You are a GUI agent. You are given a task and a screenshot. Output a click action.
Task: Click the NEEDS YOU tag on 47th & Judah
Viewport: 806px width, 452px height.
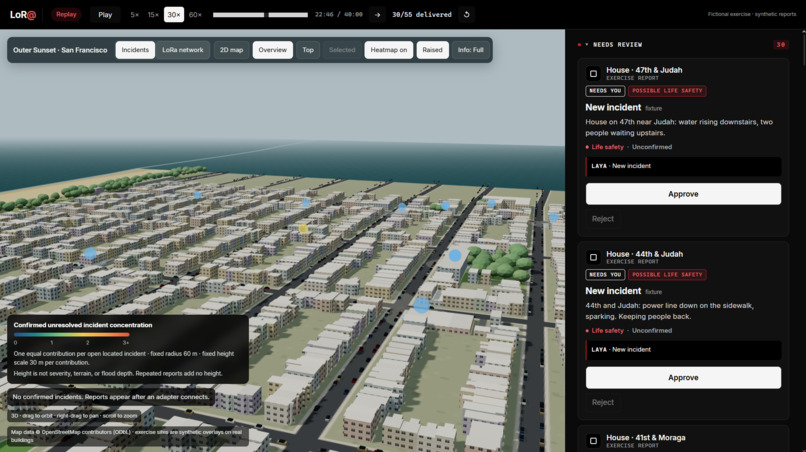point(605,91)
